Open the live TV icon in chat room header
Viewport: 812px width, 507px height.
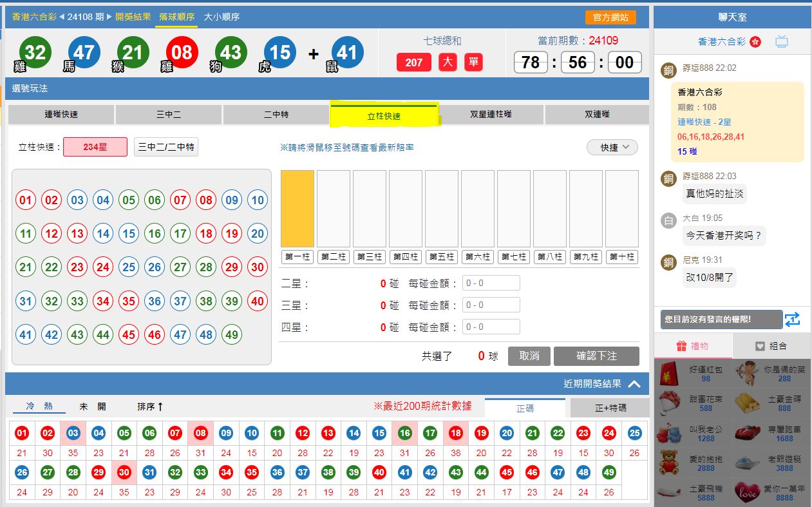pyautogui.click(x=782, y=42)
